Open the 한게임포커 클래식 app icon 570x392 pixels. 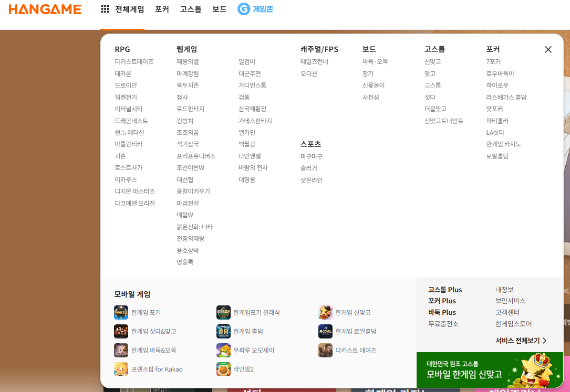[224, 313]
